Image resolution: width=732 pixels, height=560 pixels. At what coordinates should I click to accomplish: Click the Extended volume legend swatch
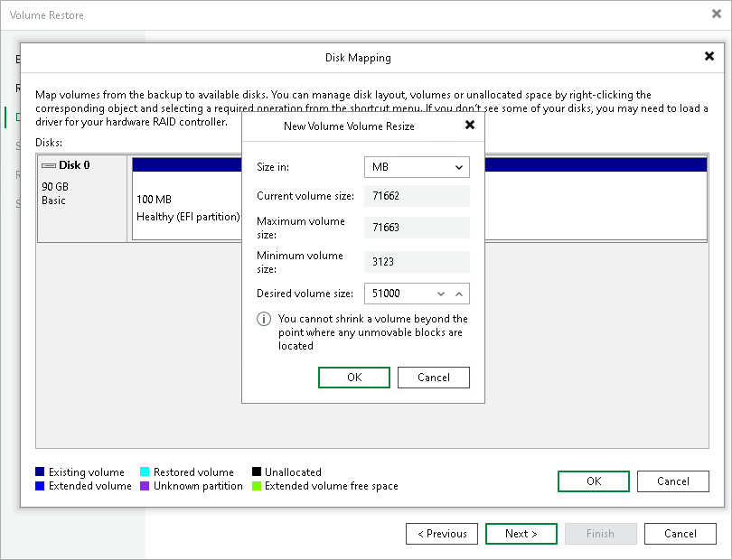tap(38, 486)
